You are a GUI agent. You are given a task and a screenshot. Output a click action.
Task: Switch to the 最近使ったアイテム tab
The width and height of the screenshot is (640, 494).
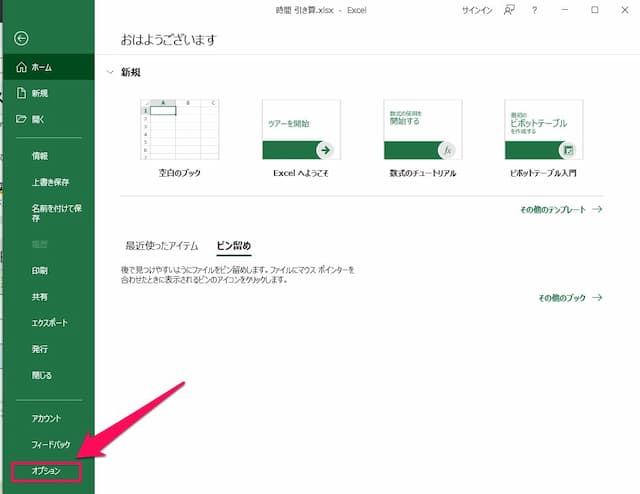pos(162,246)
